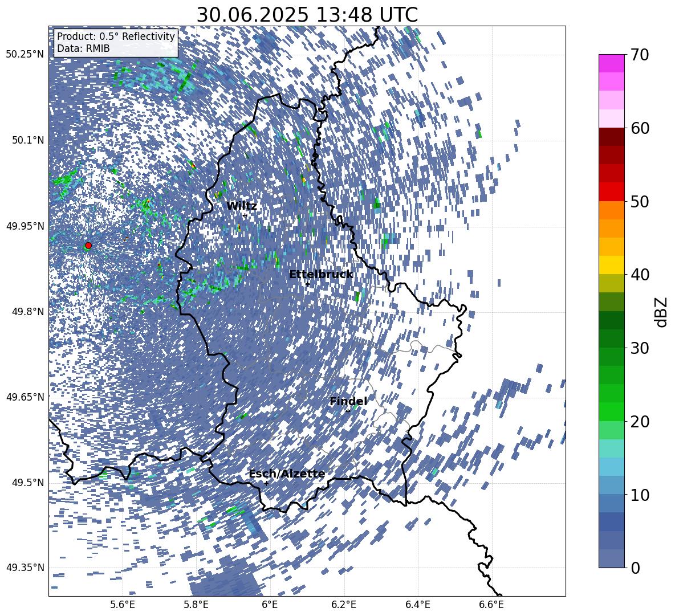The image size is (675, 616).
Task: Click the Esch/Alzette location cross marker
Action: pyautogui.click(x=266, y=483)
